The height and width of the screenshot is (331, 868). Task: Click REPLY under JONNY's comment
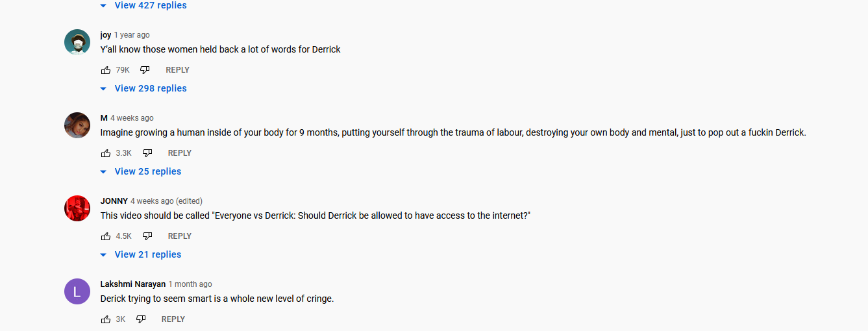pos(180,236)
